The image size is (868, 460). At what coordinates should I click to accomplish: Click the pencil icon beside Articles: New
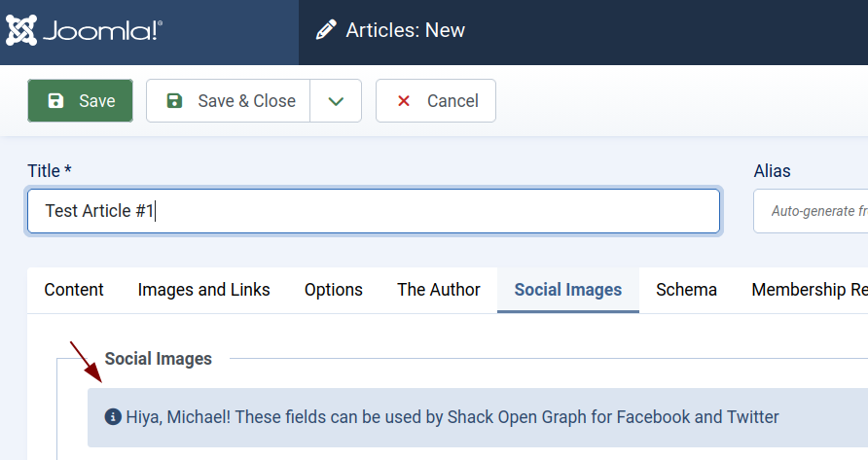(326, 31)
